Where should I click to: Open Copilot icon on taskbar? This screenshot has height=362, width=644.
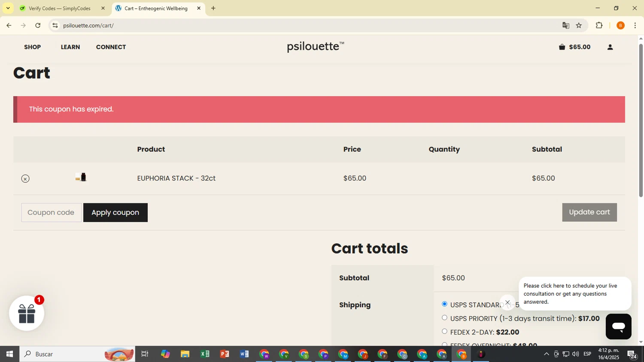tap(165, 354)
